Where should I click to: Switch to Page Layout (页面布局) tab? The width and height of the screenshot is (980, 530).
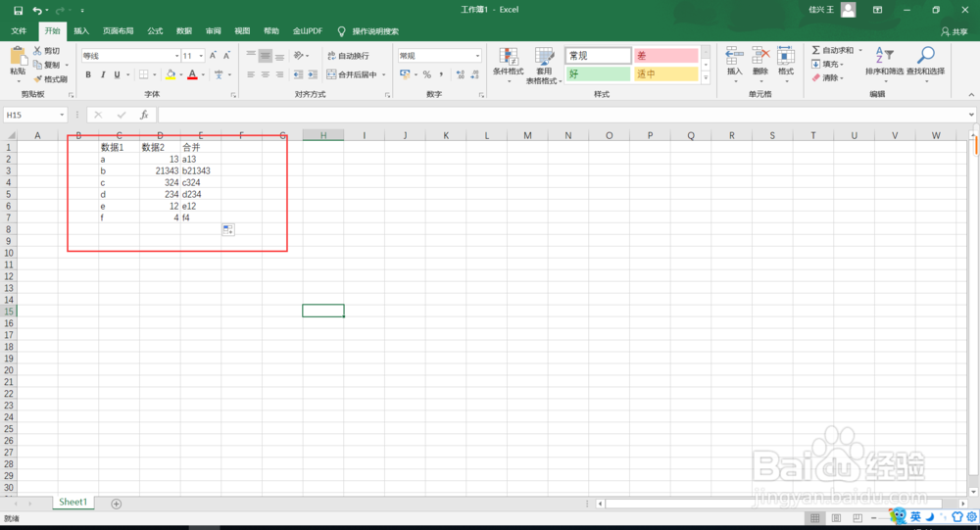pos(119,30)
